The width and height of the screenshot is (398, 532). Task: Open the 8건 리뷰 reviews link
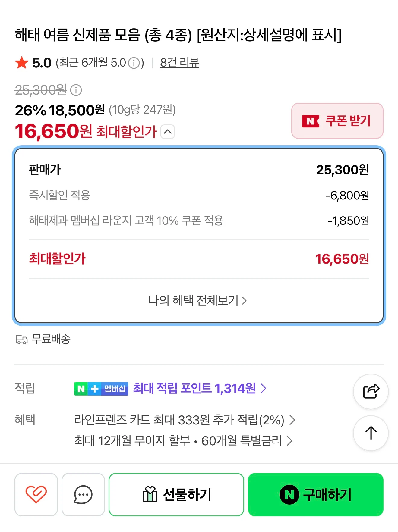coord(179,63)
